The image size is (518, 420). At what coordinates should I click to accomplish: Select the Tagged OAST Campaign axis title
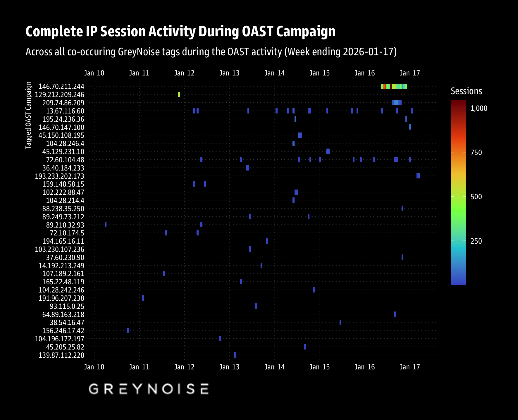28,116
